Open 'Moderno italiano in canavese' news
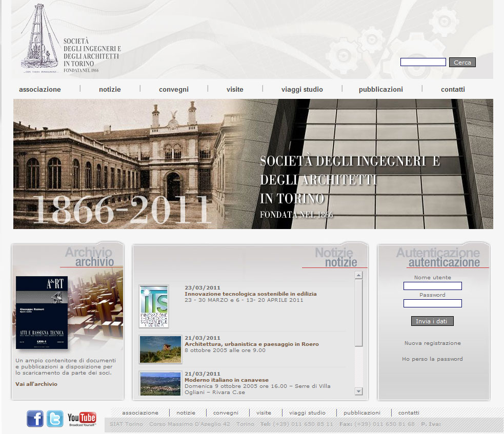This screenshot has height=434, width=504. tap(226, 380)
